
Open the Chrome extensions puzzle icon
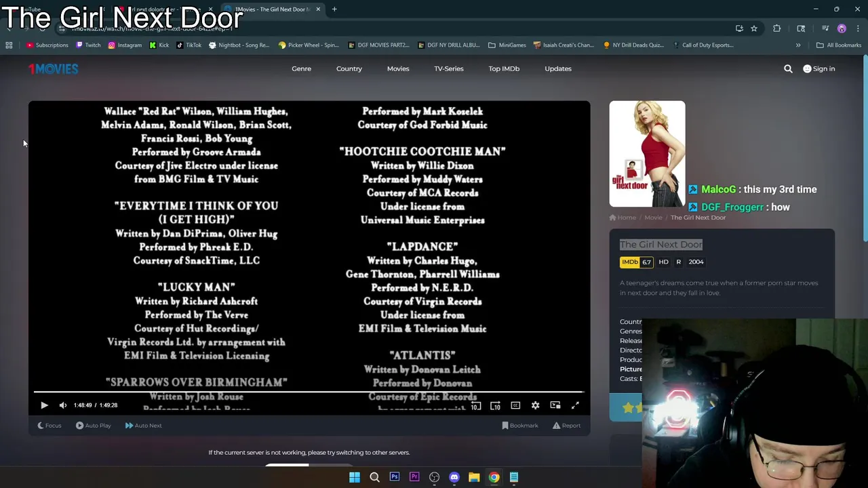click(777, 28)
